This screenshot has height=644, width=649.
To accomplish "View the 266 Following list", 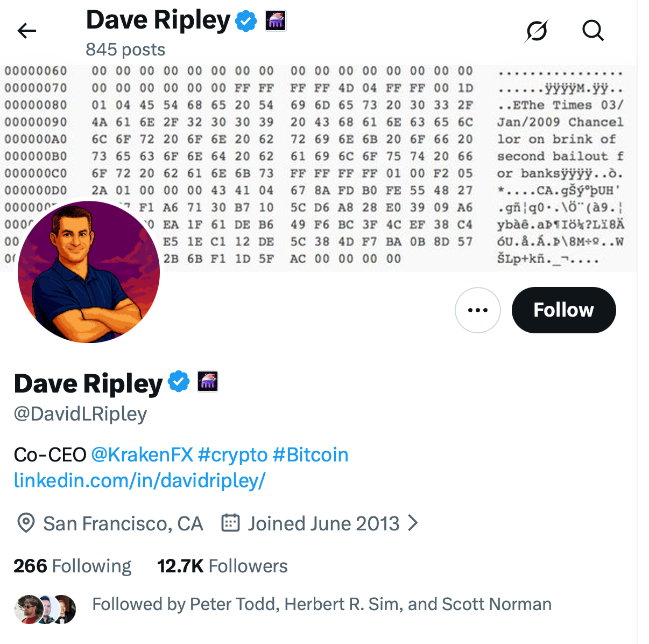I will [x=73, y=566].
